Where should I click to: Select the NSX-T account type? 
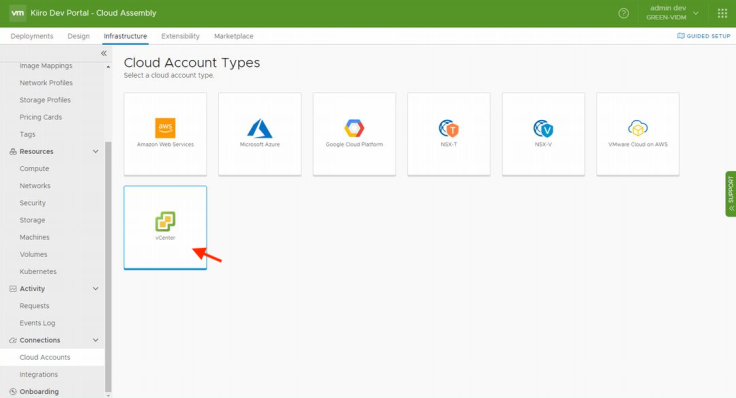point(449,134)
